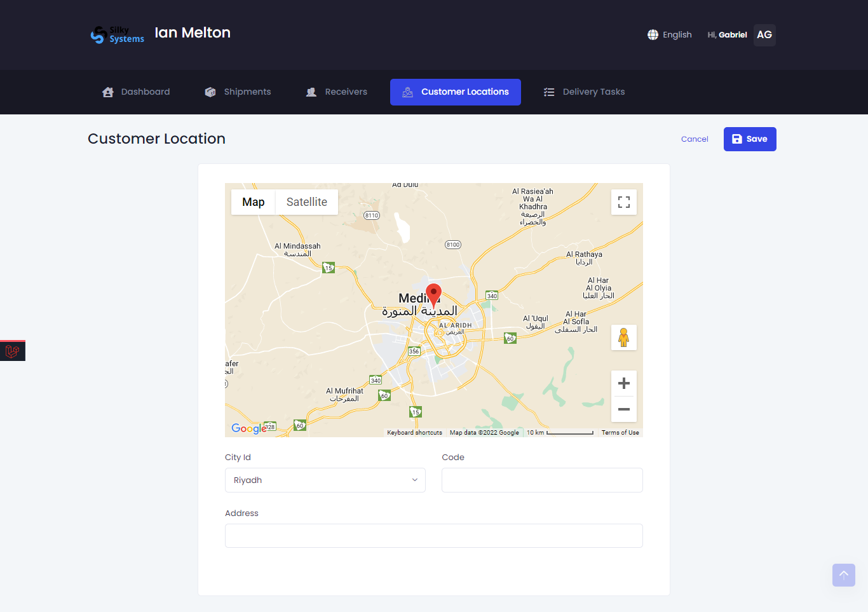This screenshot has width=868, height=612.
Task: Zoom in using the map plus control
Action: click(x=623, y=383)
